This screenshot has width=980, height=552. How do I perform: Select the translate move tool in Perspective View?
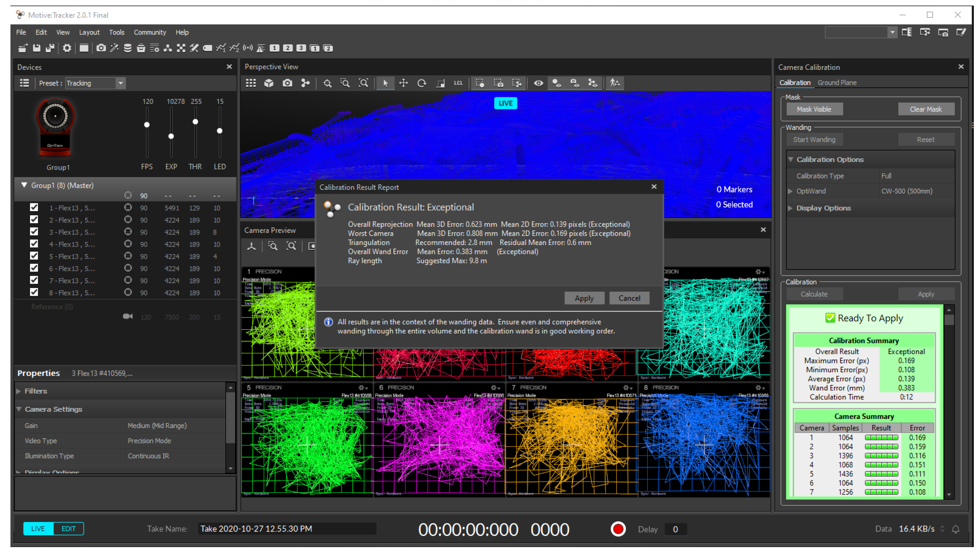[x=403, y=83]
